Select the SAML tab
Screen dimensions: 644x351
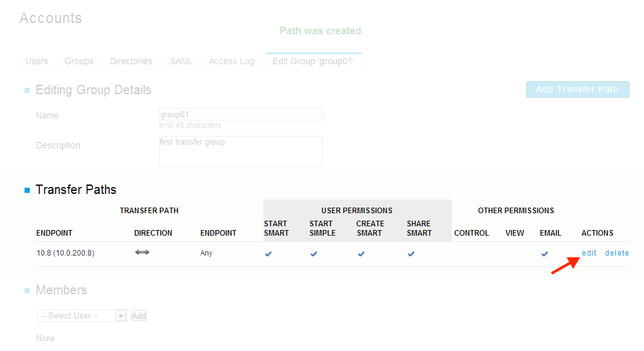[181, 61]
